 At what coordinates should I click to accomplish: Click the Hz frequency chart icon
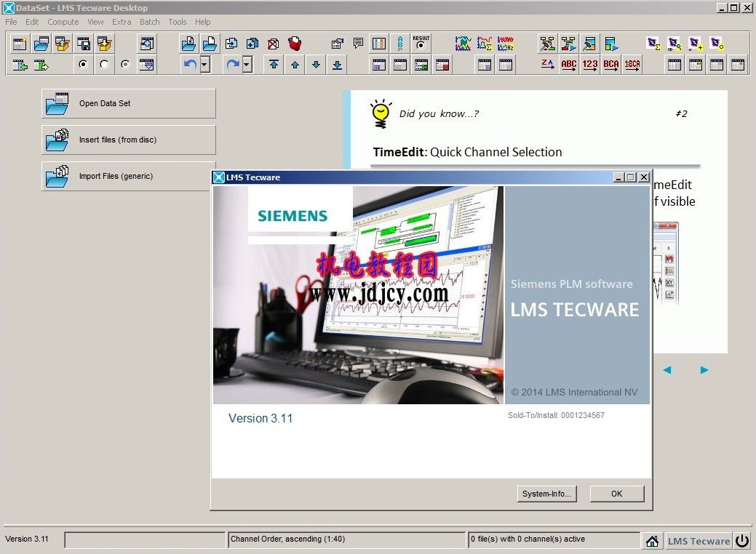pos(506,44)
